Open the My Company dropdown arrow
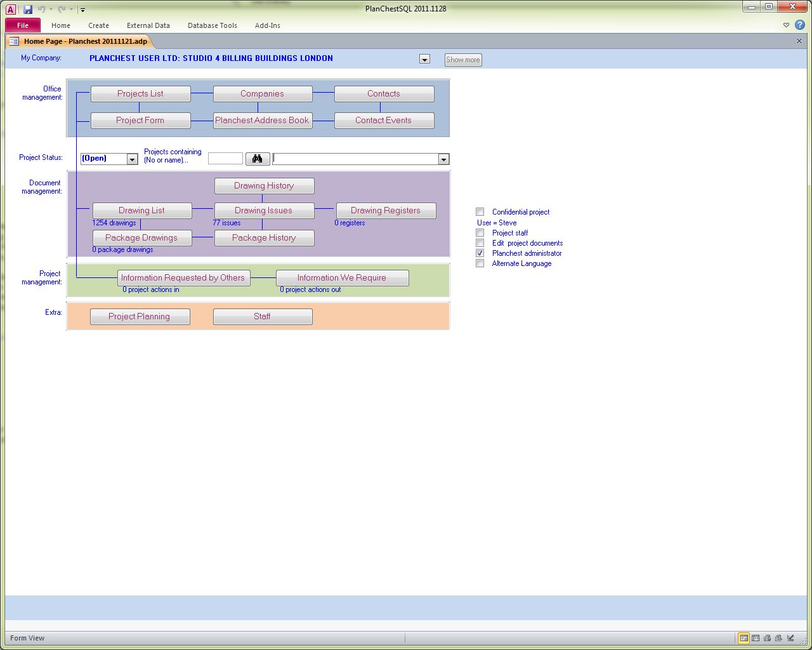The height and width of the screenshot is (650, 812). [425, 59]
